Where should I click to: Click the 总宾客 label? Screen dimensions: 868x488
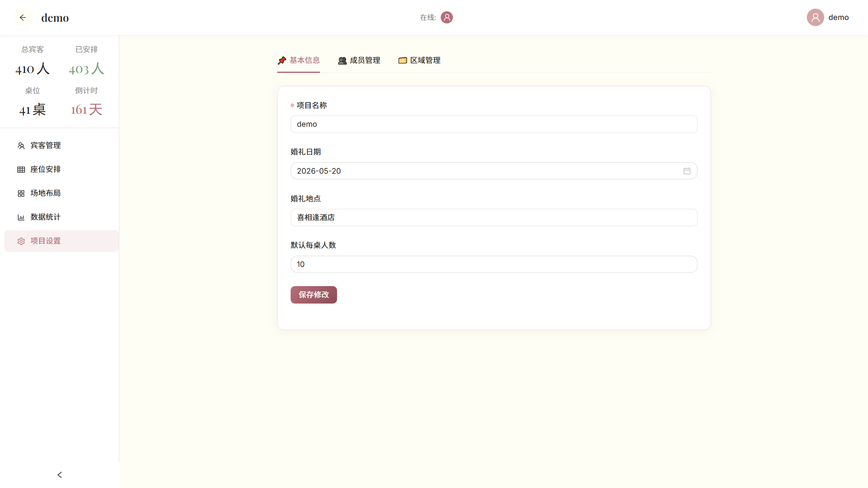point(33,49)
